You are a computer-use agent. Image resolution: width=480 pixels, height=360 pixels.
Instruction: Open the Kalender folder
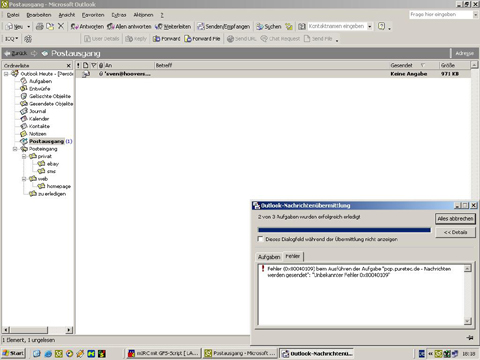[x=39, y=119]
